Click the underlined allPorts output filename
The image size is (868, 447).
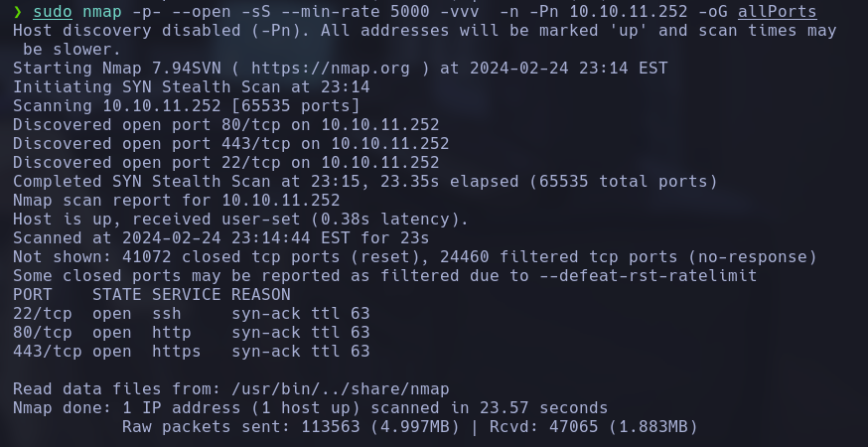pos(777,12)
